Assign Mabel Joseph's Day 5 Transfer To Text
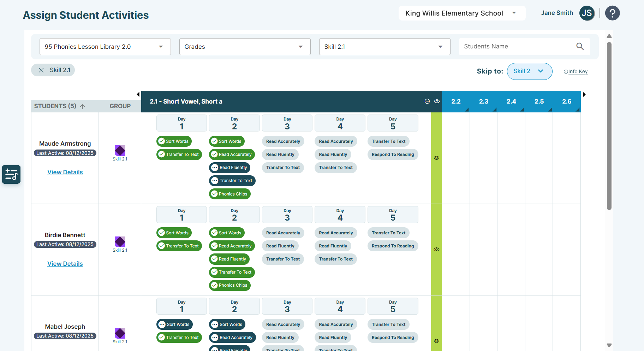The height and width of the screenshot is (351, 644). (388, 324)
